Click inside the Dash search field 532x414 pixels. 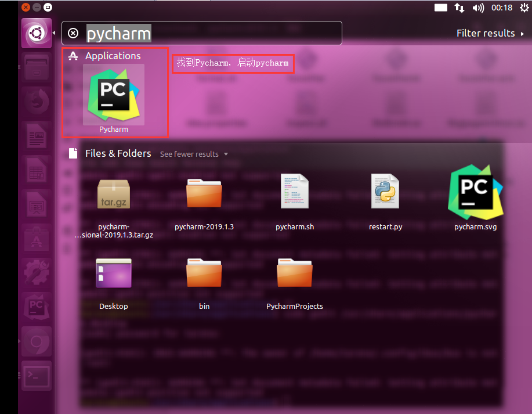coord(203,33)
